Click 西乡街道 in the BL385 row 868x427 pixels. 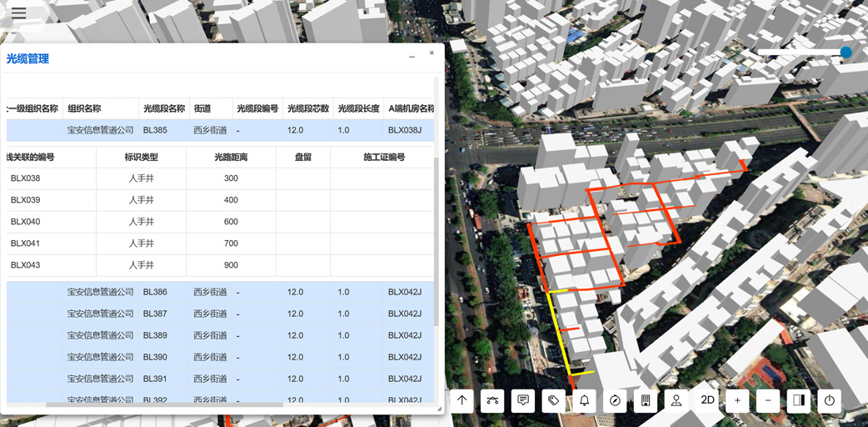211,130
